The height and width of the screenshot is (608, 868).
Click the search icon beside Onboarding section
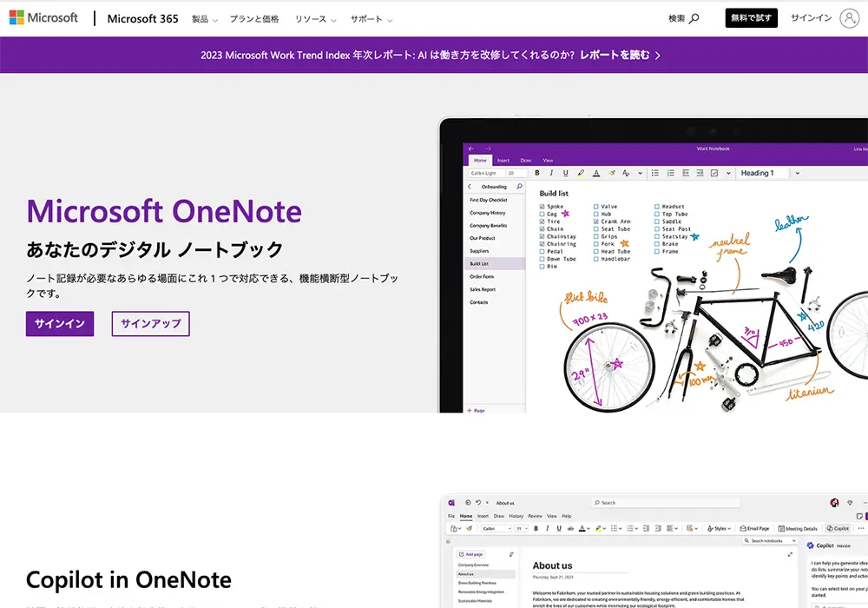[519, 187]
